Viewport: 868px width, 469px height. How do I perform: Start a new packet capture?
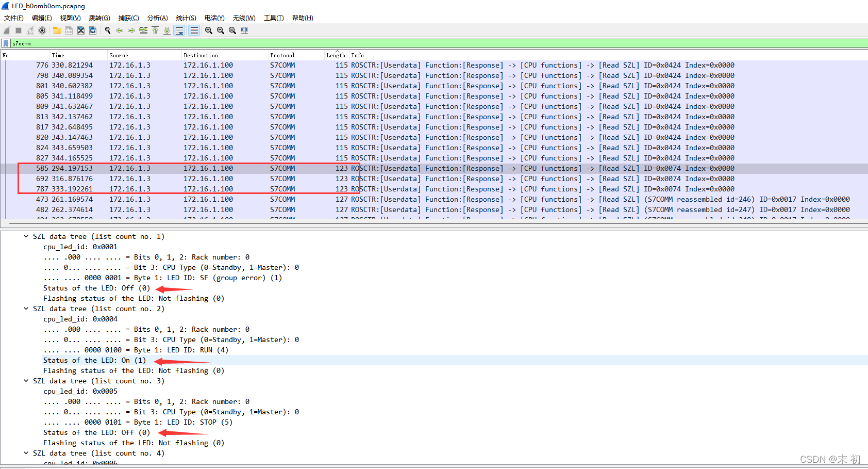click(7, 30)
